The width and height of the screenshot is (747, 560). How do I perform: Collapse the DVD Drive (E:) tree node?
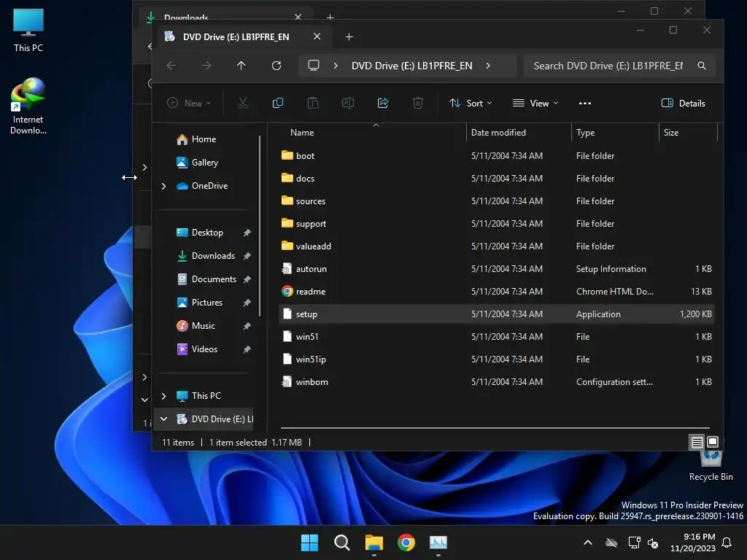tap(164, 419)
